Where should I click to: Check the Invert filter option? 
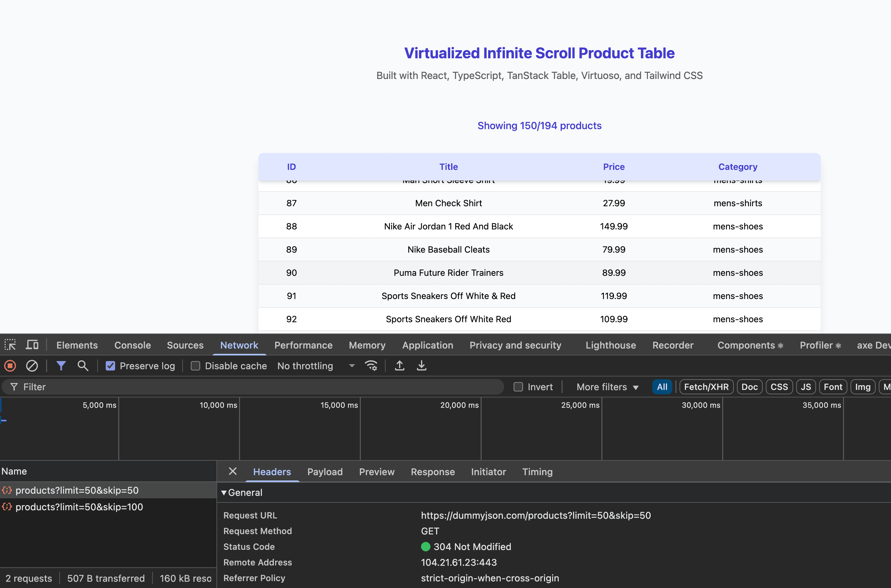518,387
